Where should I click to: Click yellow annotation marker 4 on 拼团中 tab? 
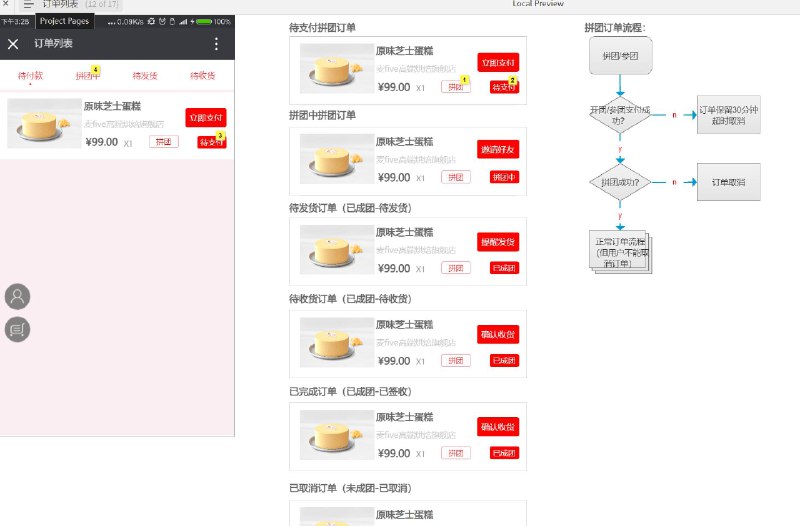pos(95,69)
